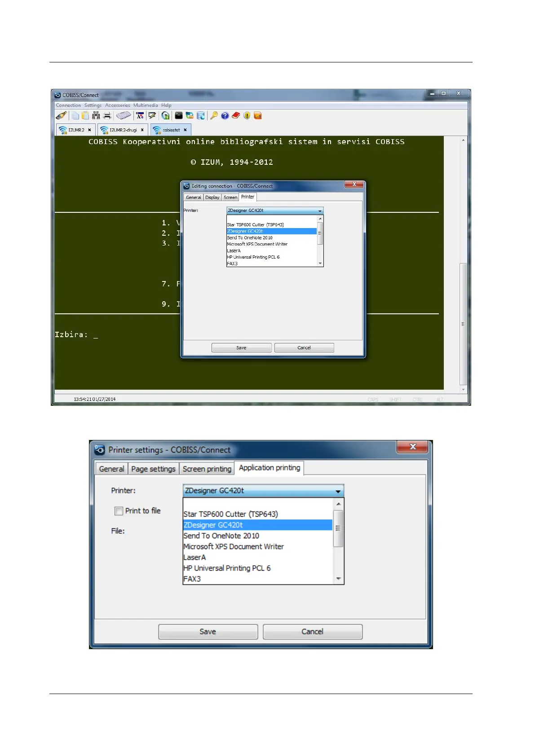Select Printer tab in Editing connection dialog
The width and height of the screenshot is (535, 756).
point(248,197)
